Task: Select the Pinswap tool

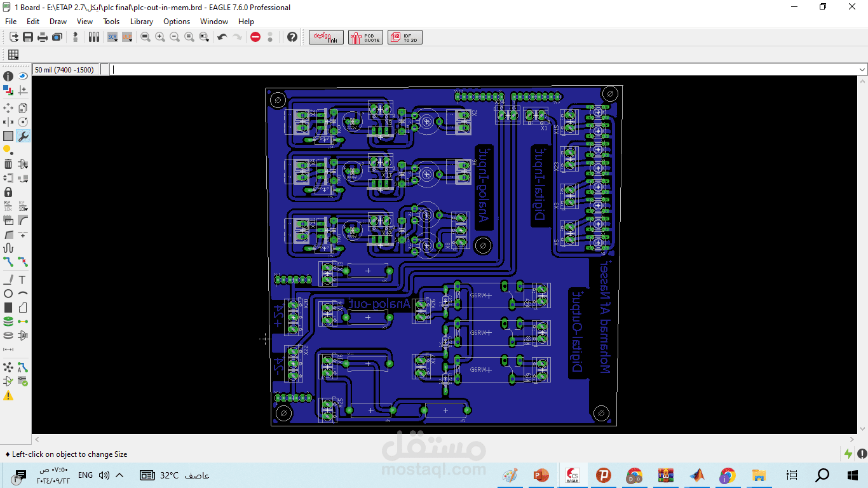Action: coord(8,178)
